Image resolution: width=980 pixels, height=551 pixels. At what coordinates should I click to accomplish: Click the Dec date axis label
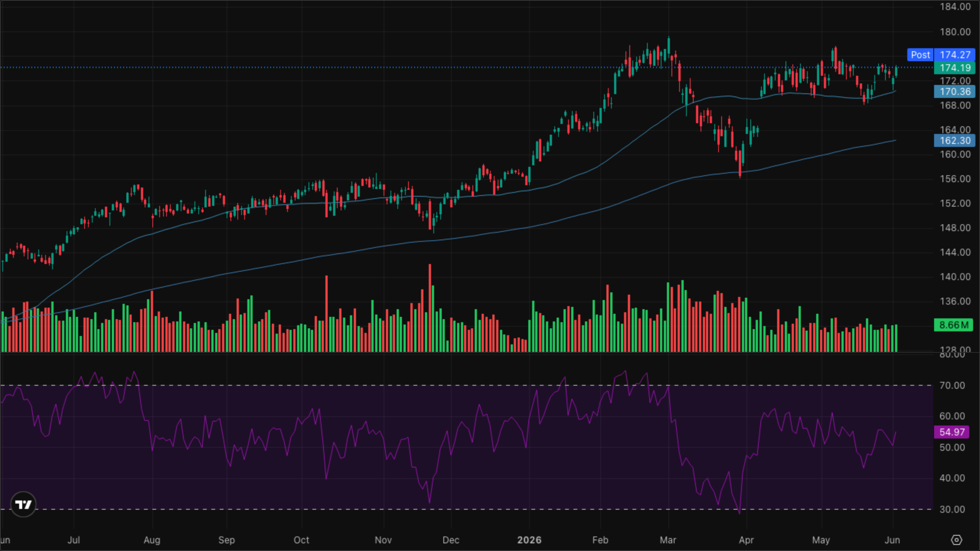pyautogui.click(x=451, y=540)
